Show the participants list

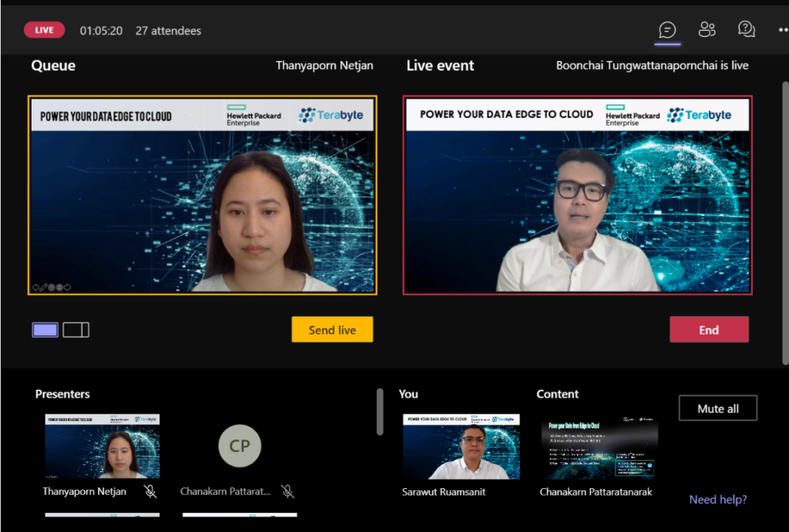(707, 30)
